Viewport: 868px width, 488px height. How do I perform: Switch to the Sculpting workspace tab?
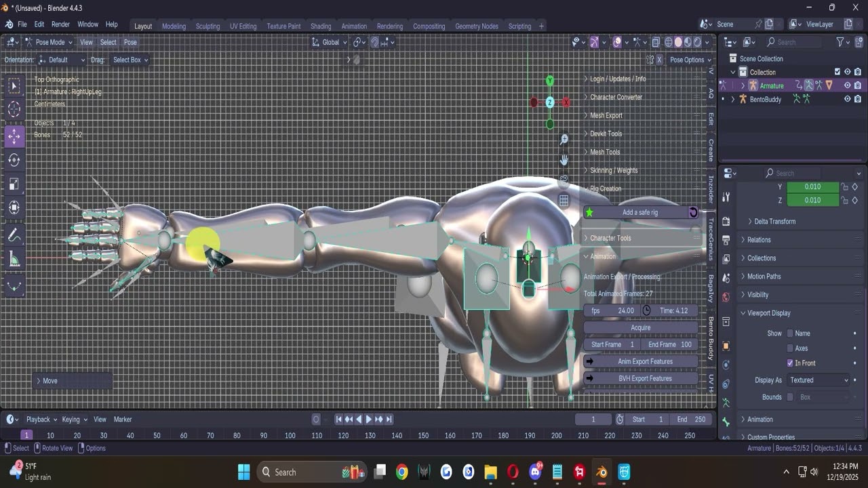pos(208,26)
